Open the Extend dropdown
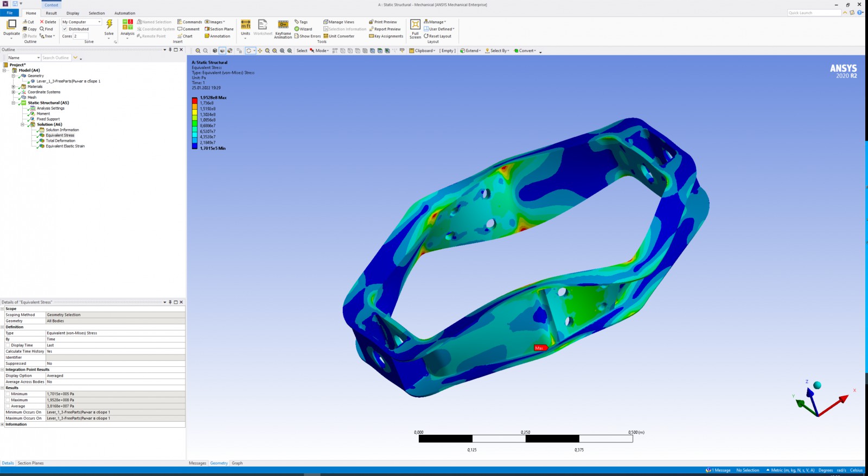Screen dimensions: 868x476 pos(470,51)
